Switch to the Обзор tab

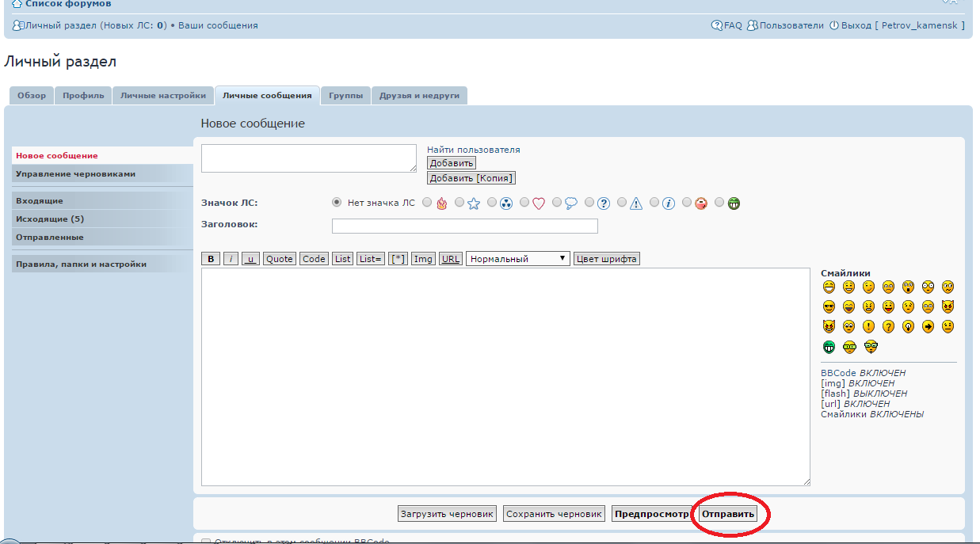point(32,95)
